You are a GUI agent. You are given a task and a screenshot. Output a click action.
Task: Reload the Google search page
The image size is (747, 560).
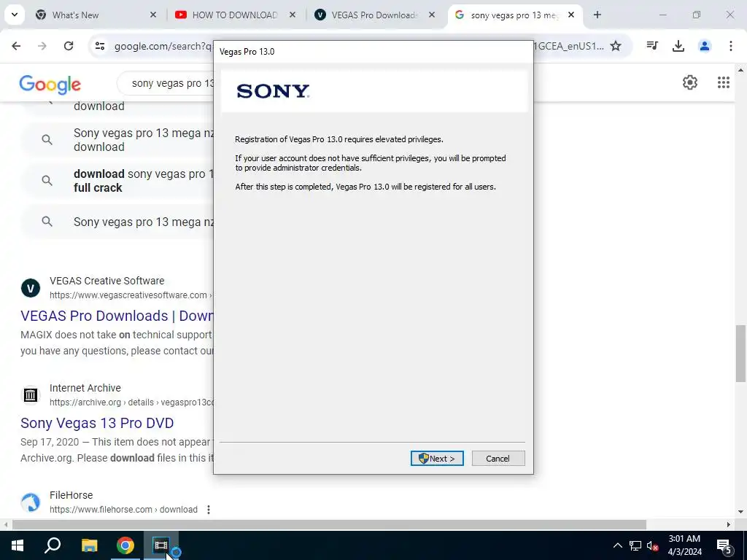click(69, 46)
